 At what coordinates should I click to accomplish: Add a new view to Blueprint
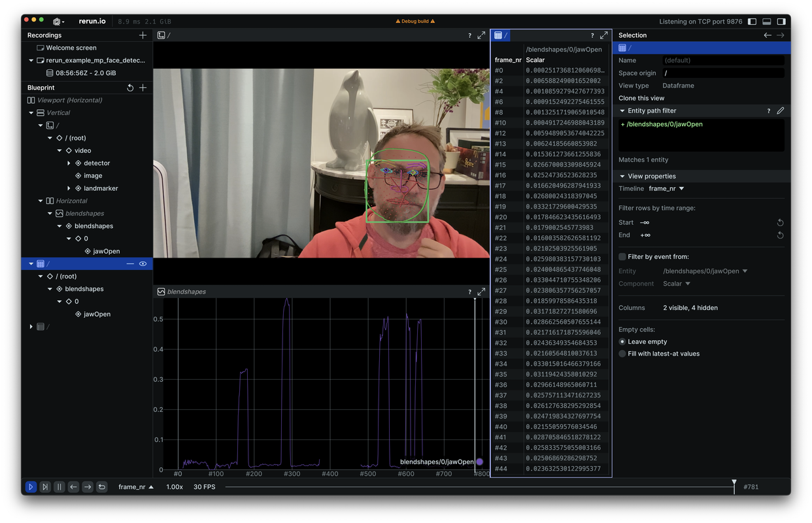pyautogui.click(x=143, y=88)
